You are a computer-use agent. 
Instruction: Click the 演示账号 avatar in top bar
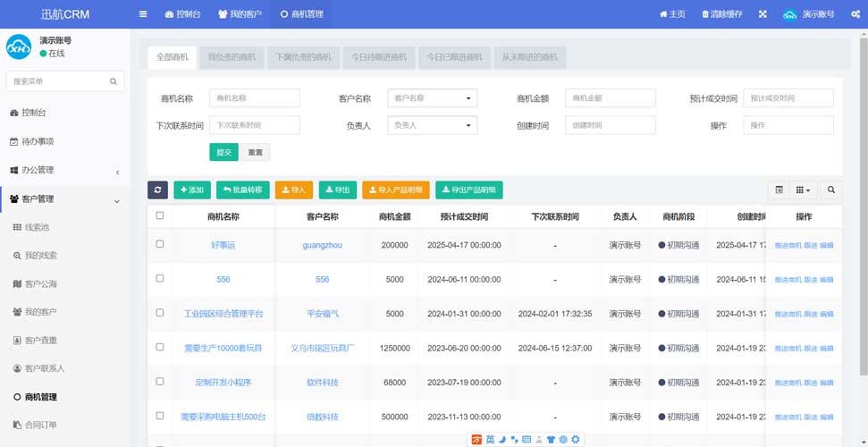(x=790, y=14)
